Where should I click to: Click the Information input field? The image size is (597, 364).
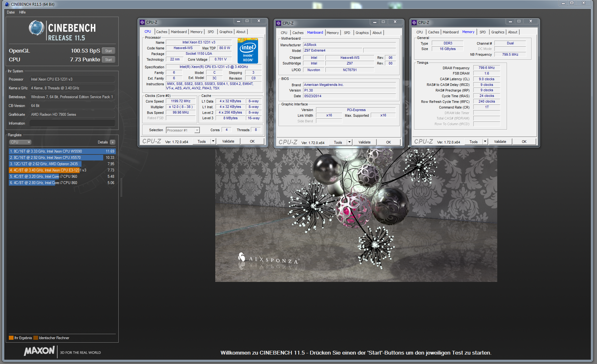(72, 123)
